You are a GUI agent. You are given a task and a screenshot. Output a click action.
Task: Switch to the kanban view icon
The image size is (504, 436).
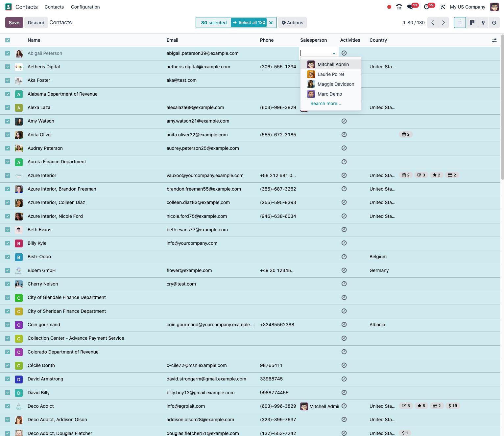[x=472, y=23]
